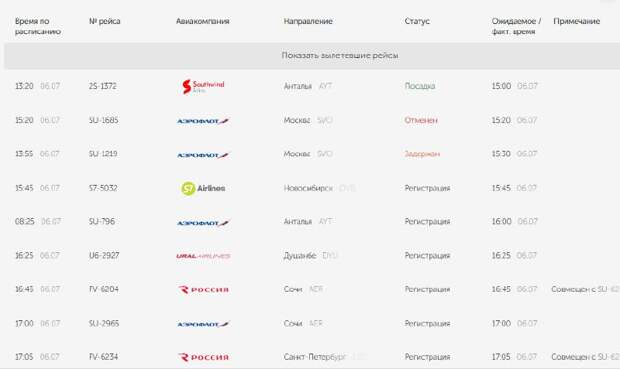Screen dimensions: 620x369
Task: Click the S7 Airlines logo
Action: tap(203, 188)
